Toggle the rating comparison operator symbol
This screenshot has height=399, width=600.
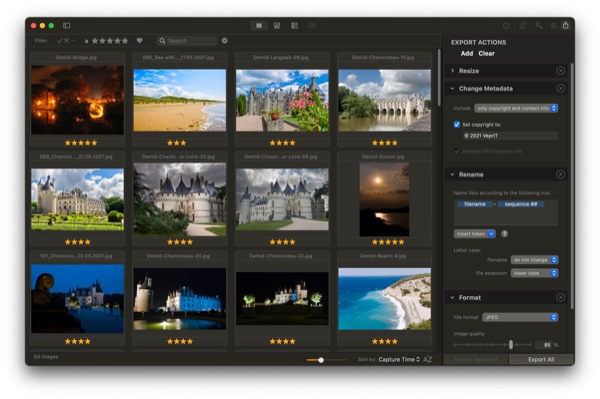(x=86, y=41)
